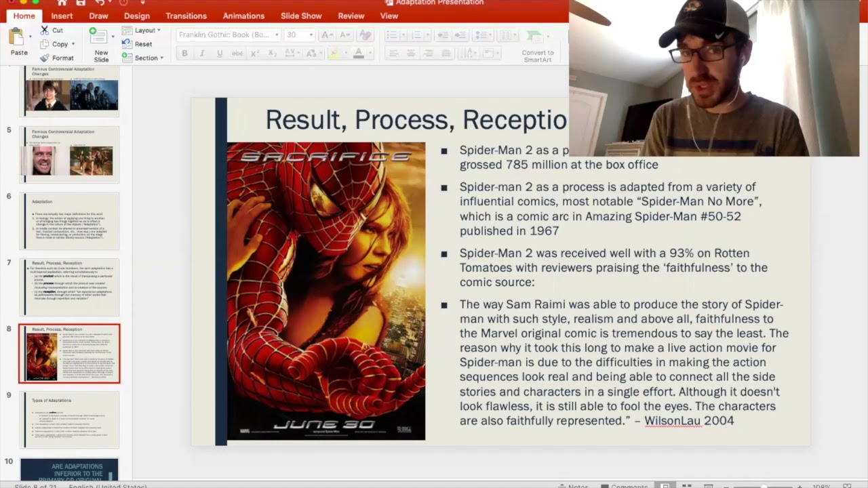Select the slide 9 Types of Adaptations thumbnail
Screen dimensions: 868x488
point(69,420)
